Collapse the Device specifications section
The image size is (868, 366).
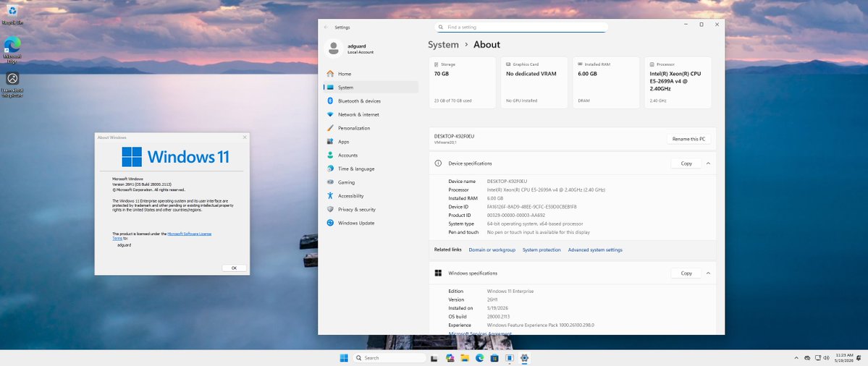(x=708, y=163)
